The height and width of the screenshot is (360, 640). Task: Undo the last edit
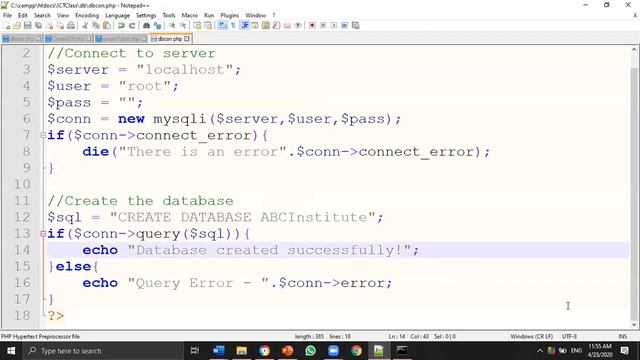[121, 25]
